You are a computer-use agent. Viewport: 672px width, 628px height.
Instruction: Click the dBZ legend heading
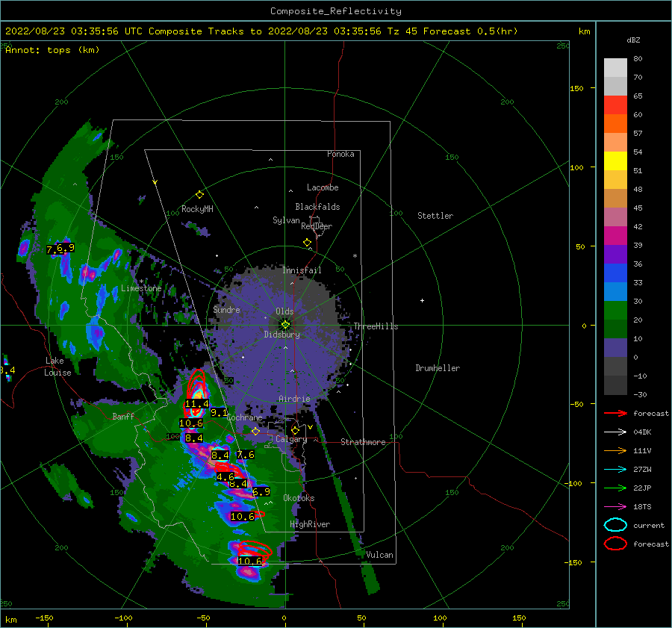(x=633, y=40)
